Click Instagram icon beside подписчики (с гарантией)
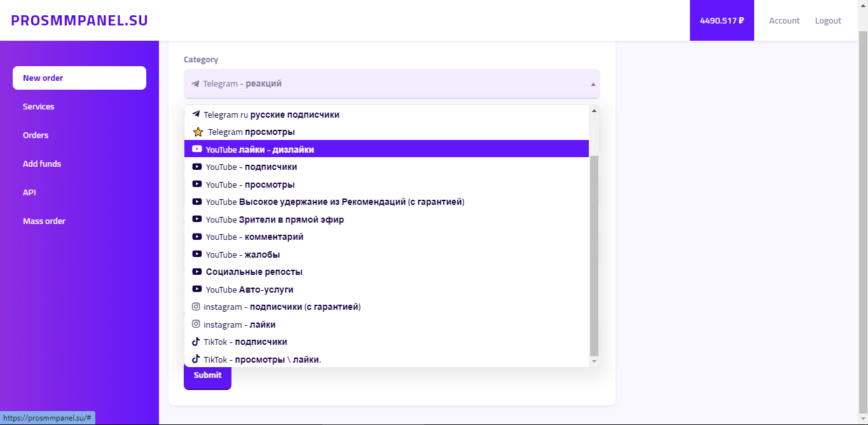Viewport: 868px width, 425px height. [x=196, y=307]
